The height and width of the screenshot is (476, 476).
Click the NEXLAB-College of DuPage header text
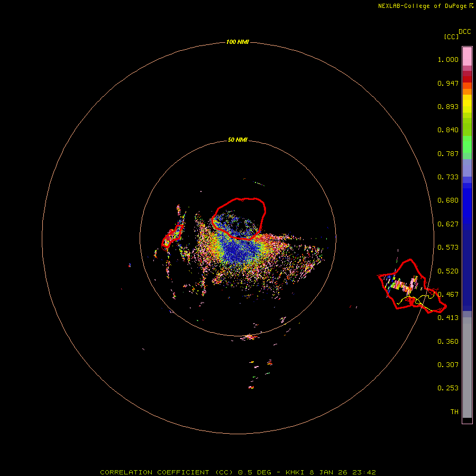click(425, 6)
